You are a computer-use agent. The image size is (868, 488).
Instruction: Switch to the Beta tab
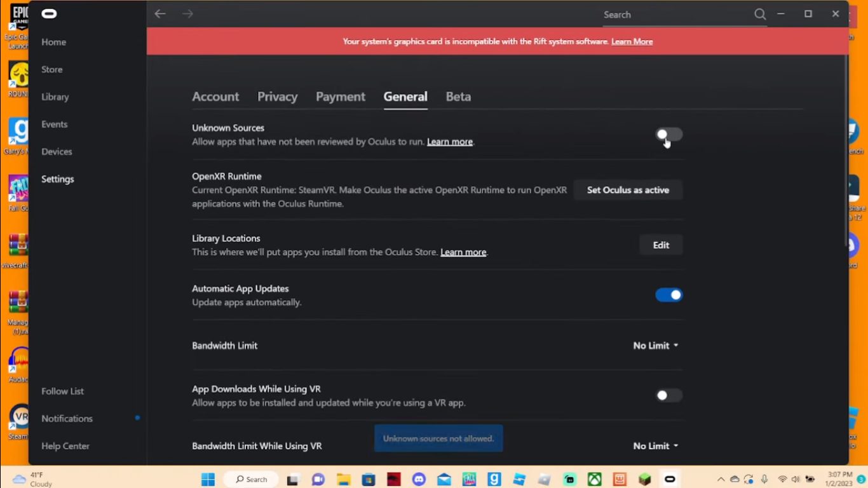point(458,97)
